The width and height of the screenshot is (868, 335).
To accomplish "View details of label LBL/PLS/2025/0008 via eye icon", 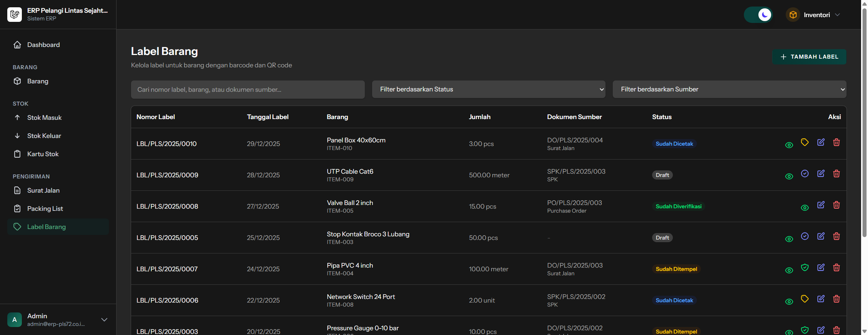I will pyautogui.click(x=805, y=208).
